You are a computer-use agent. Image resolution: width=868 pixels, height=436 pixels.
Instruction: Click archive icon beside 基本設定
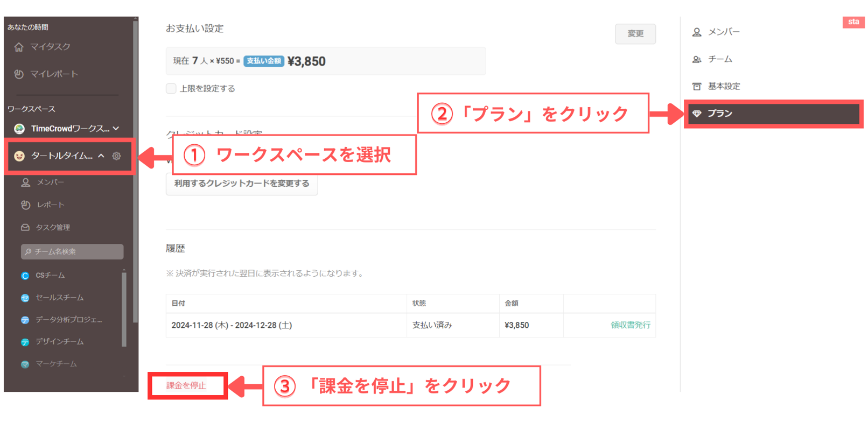tap(697, 86)
